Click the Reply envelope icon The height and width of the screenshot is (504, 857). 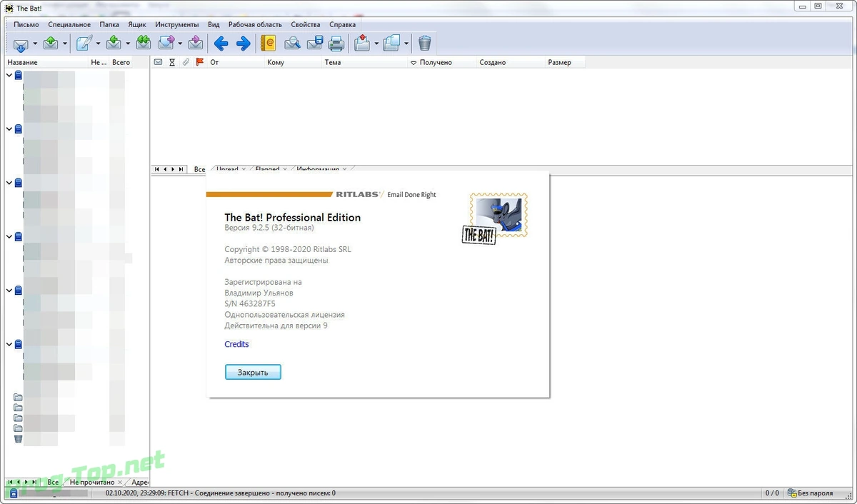point(114,44)
